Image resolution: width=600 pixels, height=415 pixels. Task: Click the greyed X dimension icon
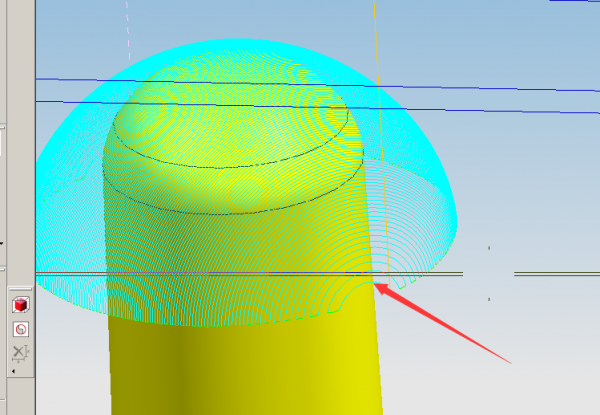tap(21, 353)
